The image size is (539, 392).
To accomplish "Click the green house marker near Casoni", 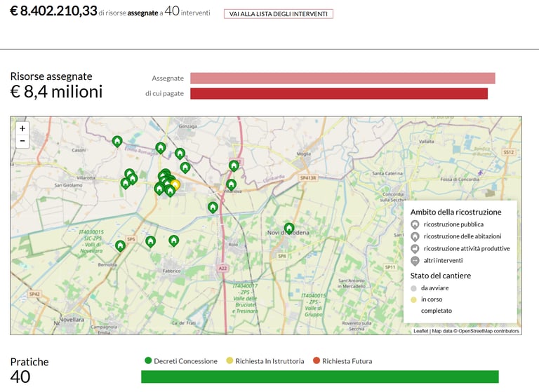I will click(117, 141).
